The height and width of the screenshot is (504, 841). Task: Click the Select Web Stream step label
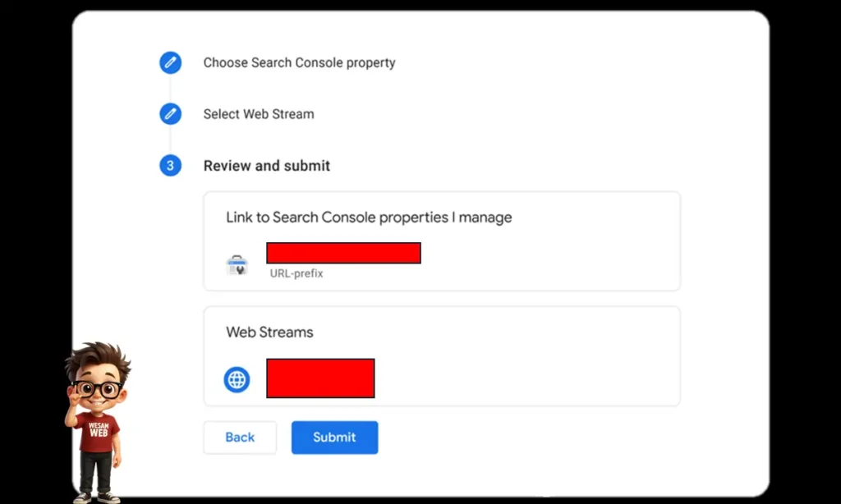[x=259, y=113]
